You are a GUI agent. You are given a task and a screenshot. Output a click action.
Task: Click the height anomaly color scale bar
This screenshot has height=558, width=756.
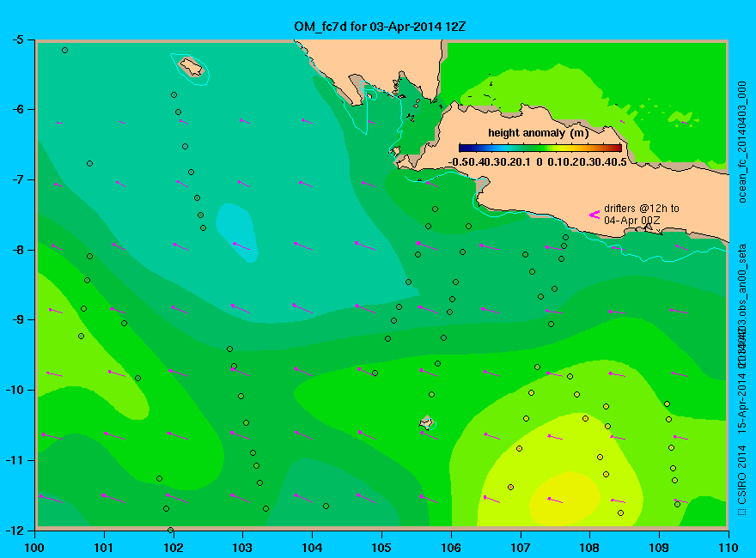(x=540, y=149)
